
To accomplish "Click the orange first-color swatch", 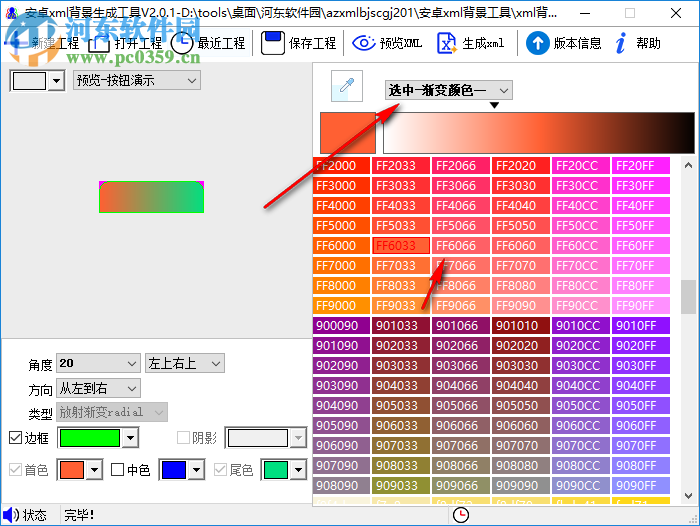I will pos(72,470).
